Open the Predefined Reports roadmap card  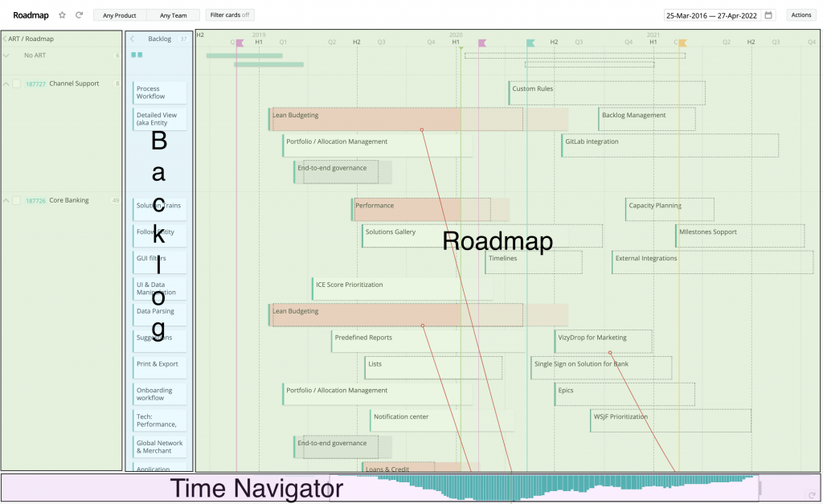click(428, 342)
